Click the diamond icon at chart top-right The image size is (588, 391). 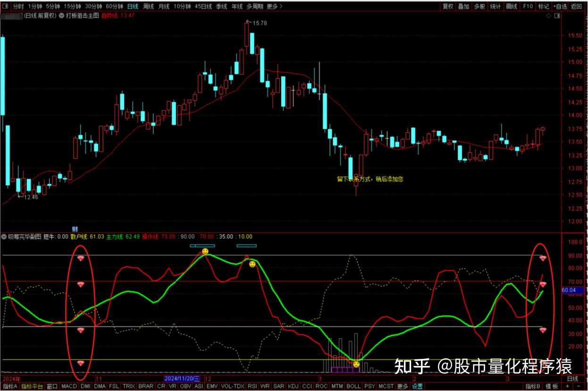coord(549,16)
